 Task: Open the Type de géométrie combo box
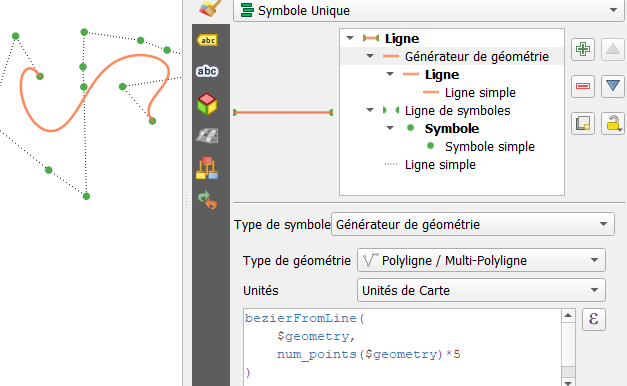pyautogui.click(x=481, y=260)
